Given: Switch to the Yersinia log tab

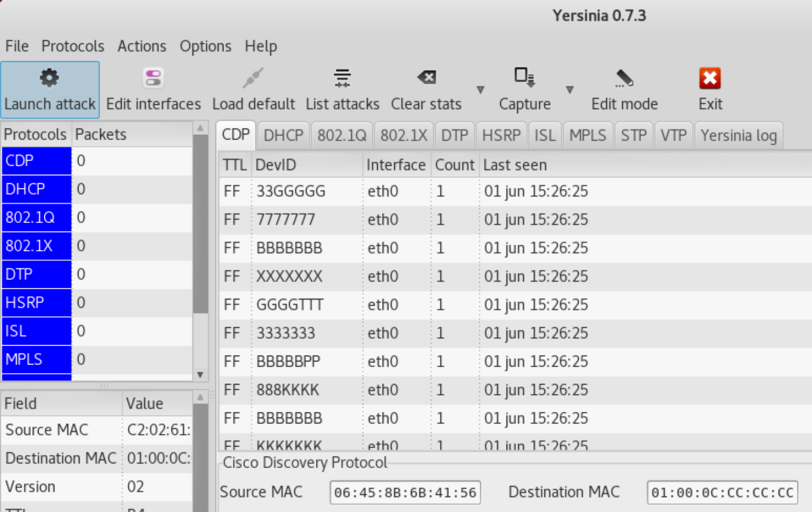Looking at the screenshot, I should tap(738, 135).
